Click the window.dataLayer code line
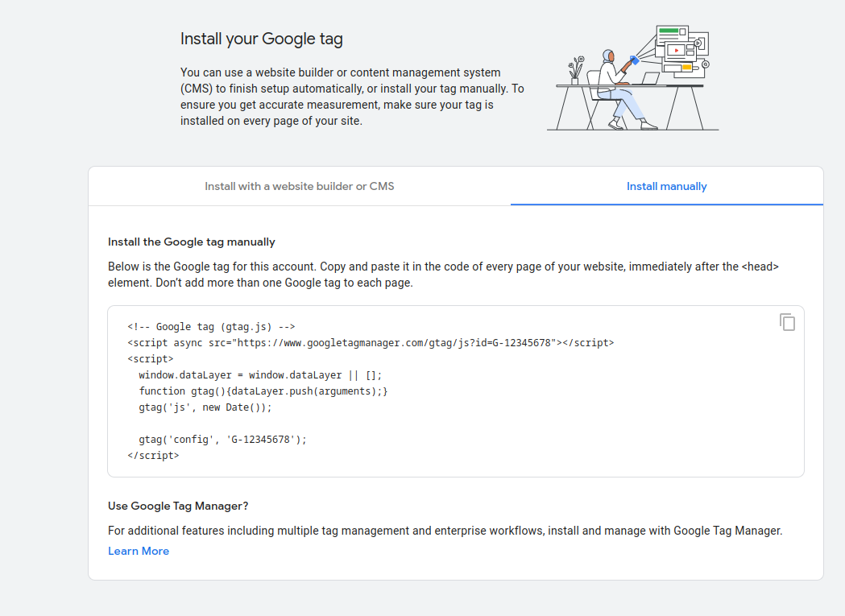Screen dimensions: 845x616 [x=260, y=375]
